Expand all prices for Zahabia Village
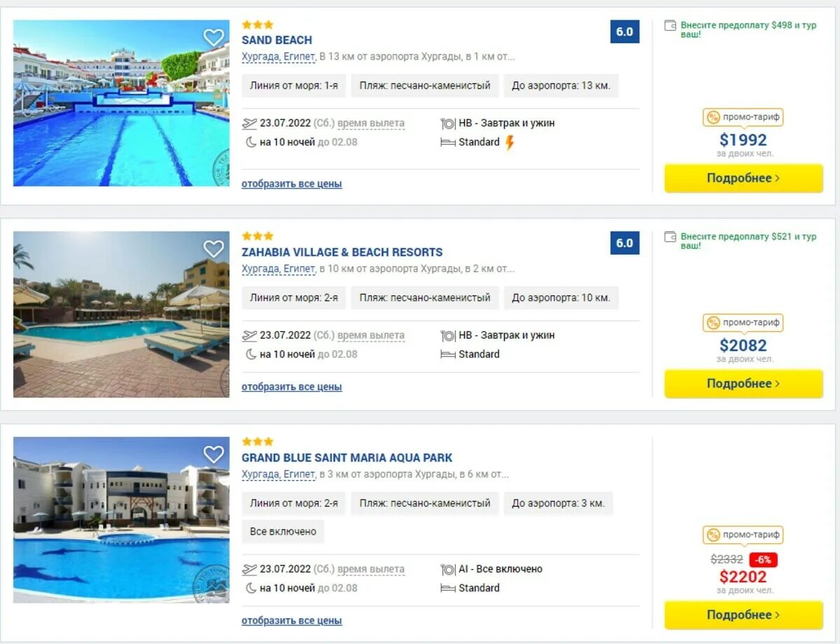Screen dimensions: 840x644 coord(292,386)
